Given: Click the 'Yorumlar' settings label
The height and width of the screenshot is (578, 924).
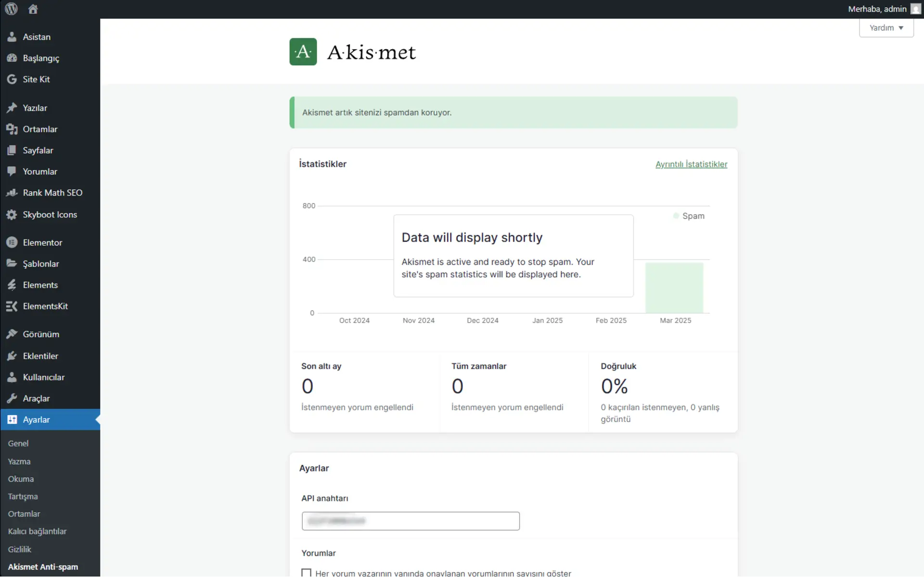Looking at the screenshot, I should pos(318,553).
